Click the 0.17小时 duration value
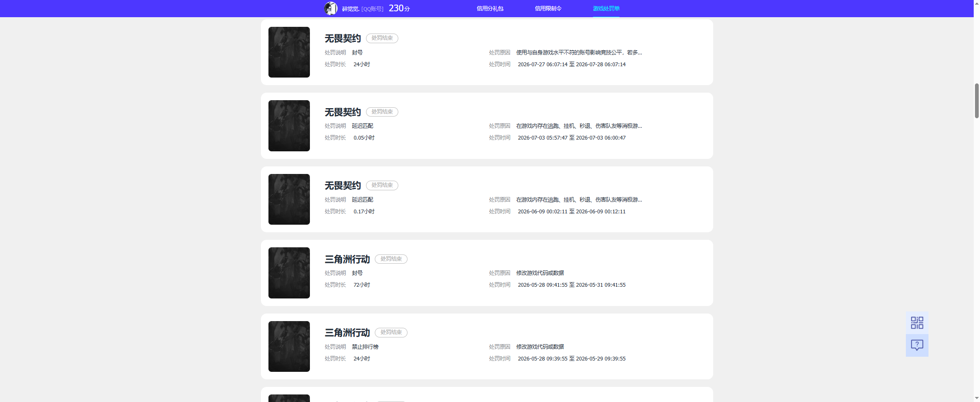The image size is (980, 402). [x=364, y=211]
